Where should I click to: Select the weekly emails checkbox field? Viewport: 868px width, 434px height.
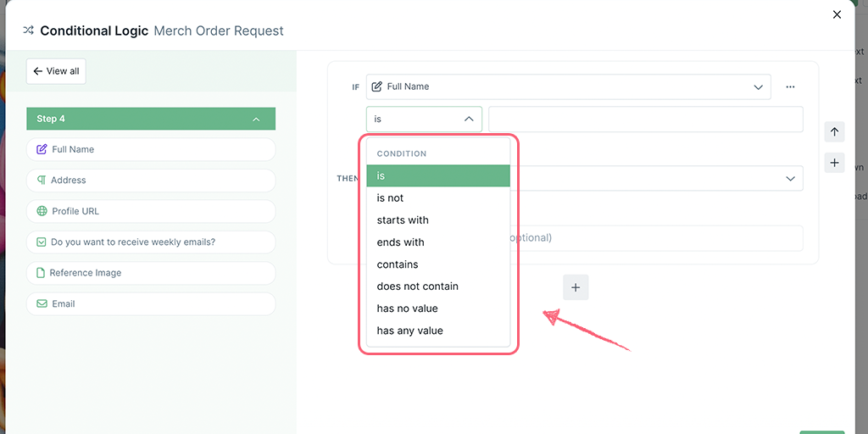pyautogui.click(x=151, y=242)
